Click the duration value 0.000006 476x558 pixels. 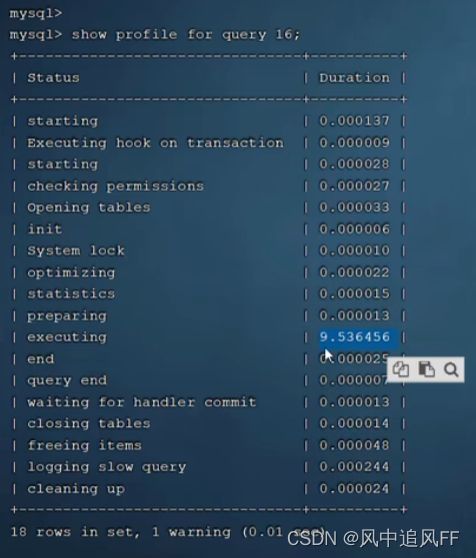(x=354, y=229)
